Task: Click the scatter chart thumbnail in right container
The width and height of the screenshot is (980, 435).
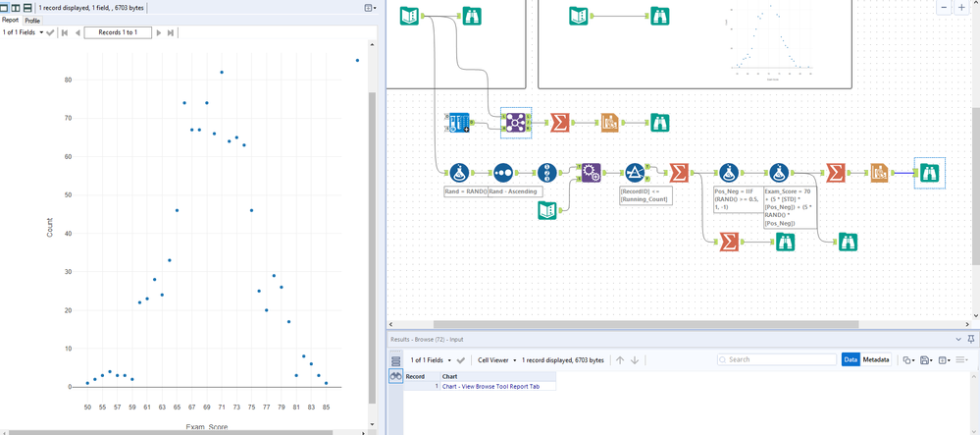Action: 771,40
